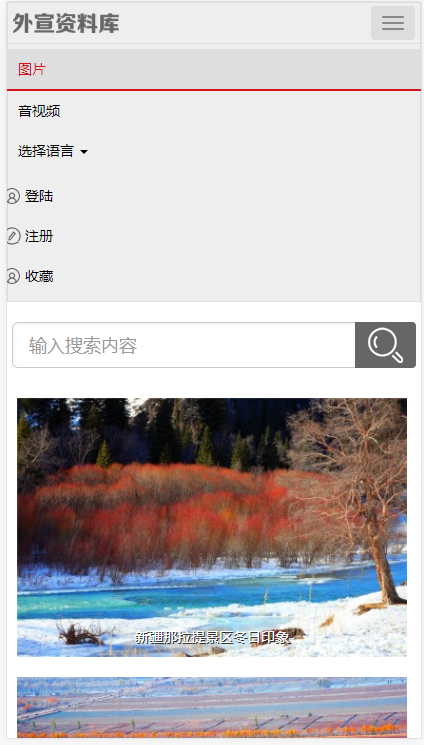This screenshot has height=745, width=424.
Task: Click the caret arrow next to 选择语言
Action: (84, 152)
